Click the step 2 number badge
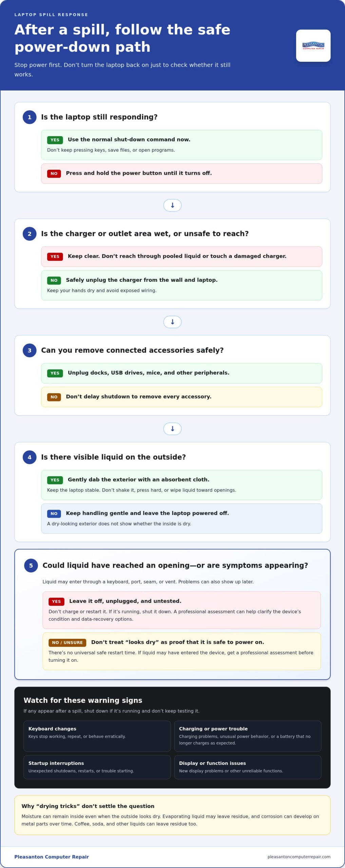This screenshot has width=345, height=868. (30, 234)
